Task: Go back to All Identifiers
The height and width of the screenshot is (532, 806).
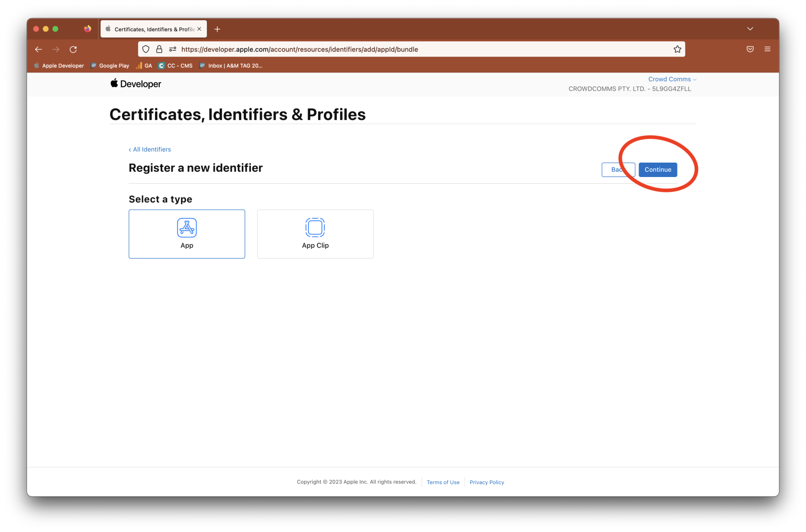Action: click(150, 150)
